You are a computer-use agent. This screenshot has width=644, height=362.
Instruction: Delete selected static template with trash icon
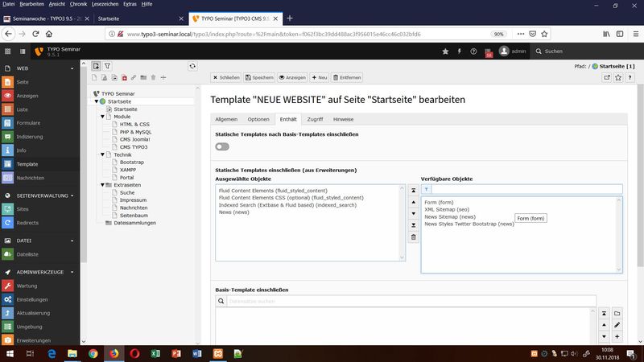point(414,237)
